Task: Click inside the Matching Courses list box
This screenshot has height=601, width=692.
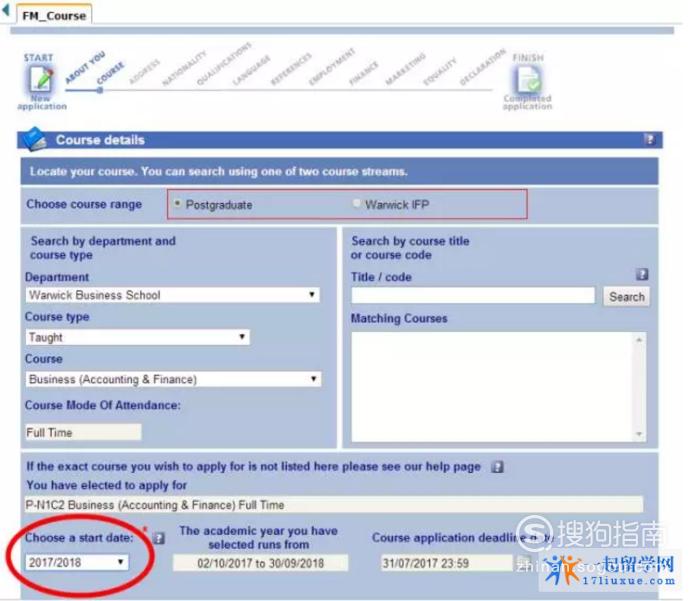Action: point(493,387)
